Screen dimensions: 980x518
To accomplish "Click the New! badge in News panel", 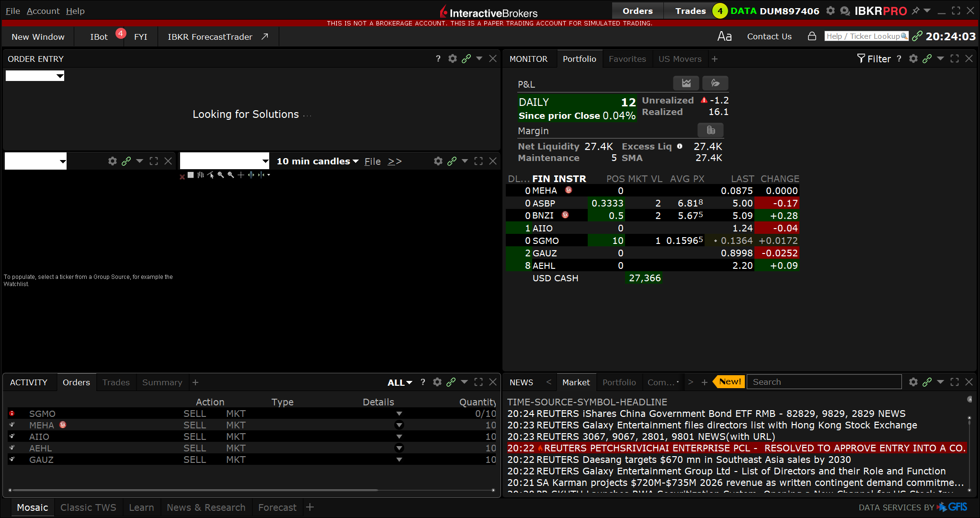I will [729, 381].
